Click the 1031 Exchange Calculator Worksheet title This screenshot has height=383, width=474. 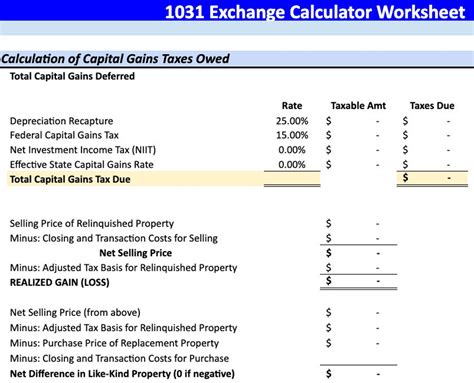pyautogui.click(x=315, y=12)
